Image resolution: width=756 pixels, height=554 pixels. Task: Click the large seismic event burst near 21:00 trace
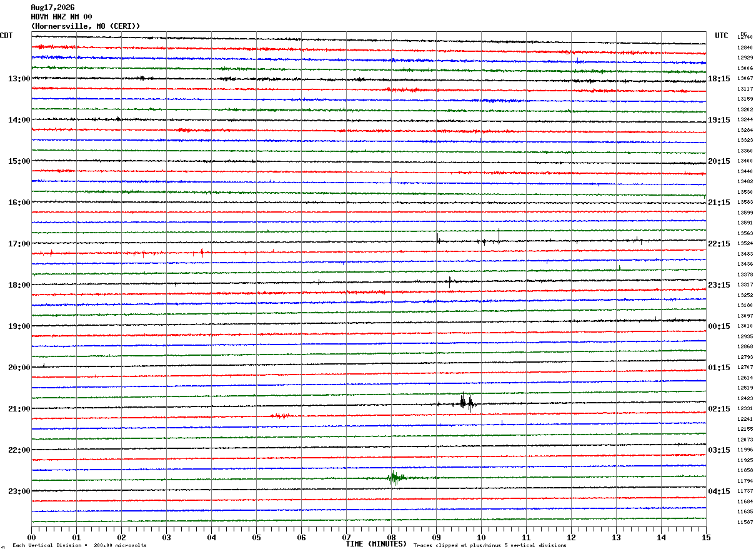click(x=466, y=402)
